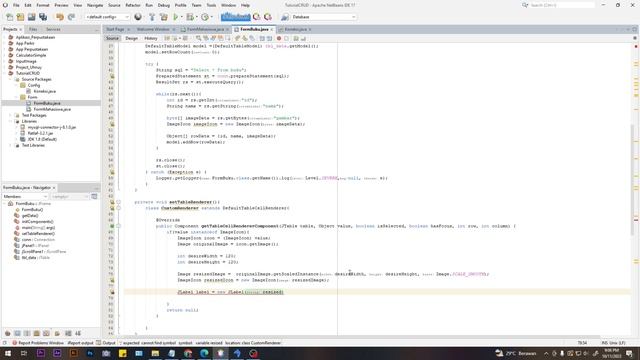Click the New File toolbar icon
640x360 pixels.
click(9, 17)
